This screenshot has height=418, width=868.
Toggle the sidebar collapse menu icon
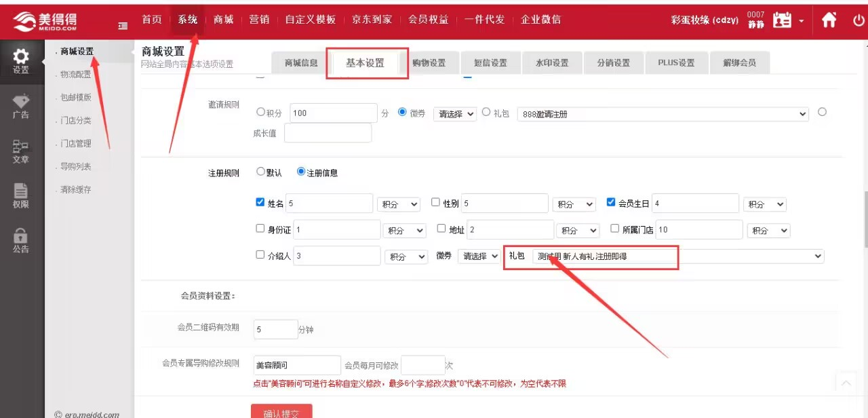pyautogui.click(x=123, y=26)
